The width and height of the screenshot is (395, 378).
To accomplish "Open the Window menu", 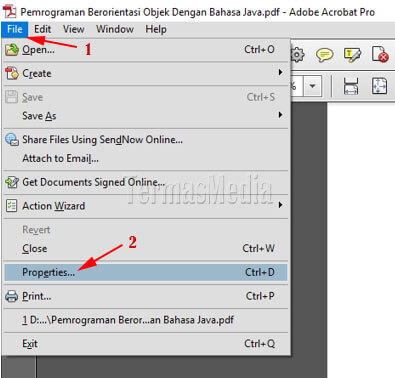I will [x=115, y=29].
